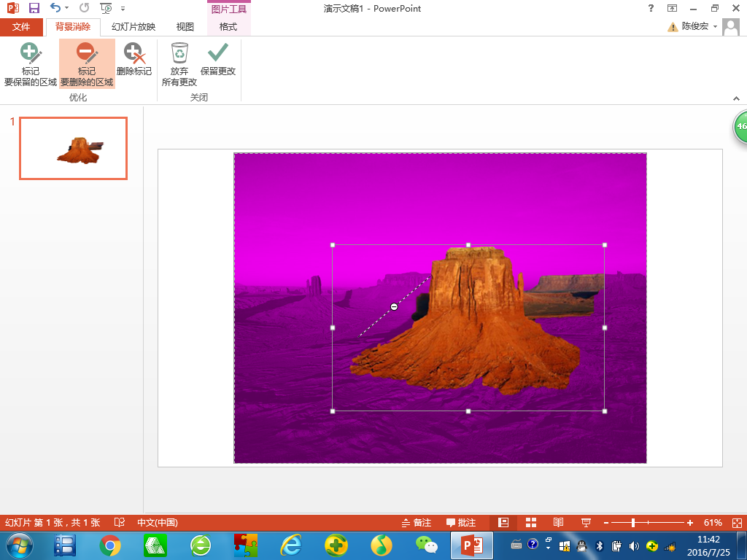Open WeChat from taskbar
Screen dimensions: 747x560
[426, 545]
